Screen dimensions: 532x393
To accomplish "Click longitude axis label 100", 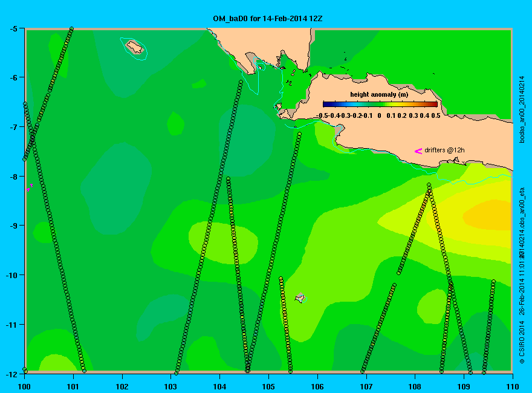I will (24, 386).
